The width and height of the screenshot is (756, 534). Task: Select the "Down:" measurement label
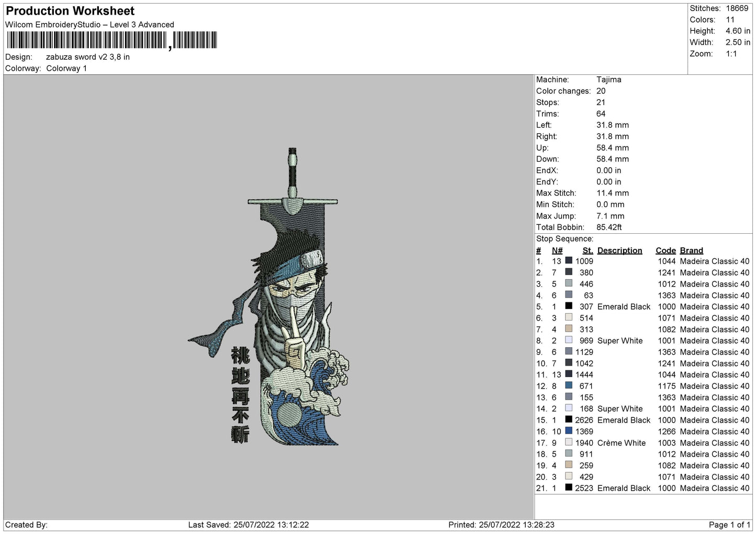(547, 159)
